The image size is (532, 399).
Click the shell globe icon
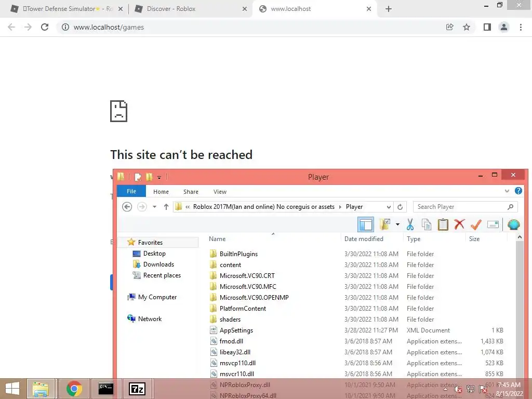[x=514, y=224]
